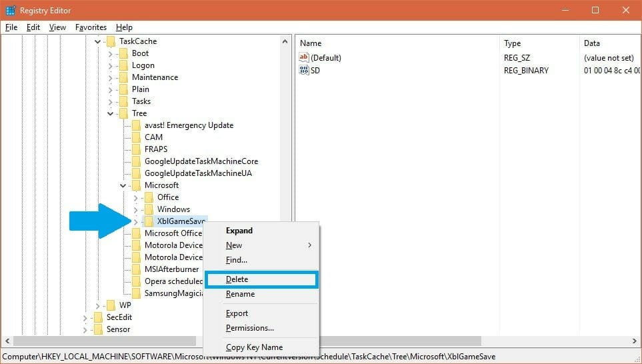This screenshot has height=364, width=642.
Task: Expand the Maintenance key
Action: (x=110, y=77)
